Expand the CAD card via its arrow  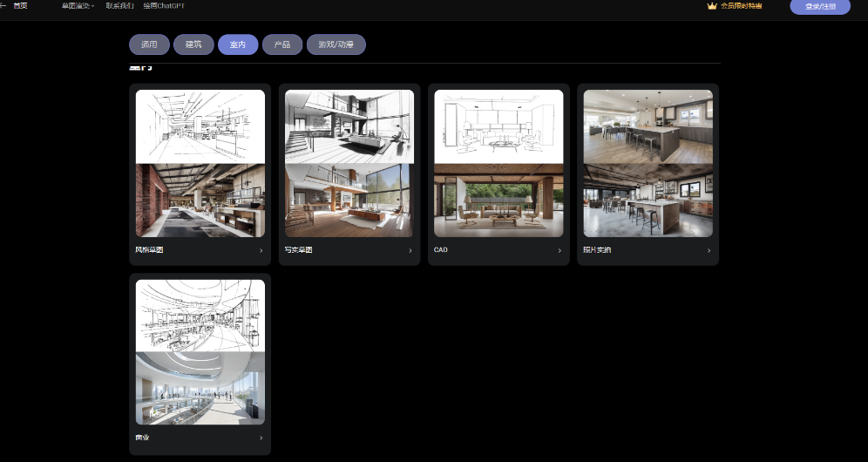point(559,251)
